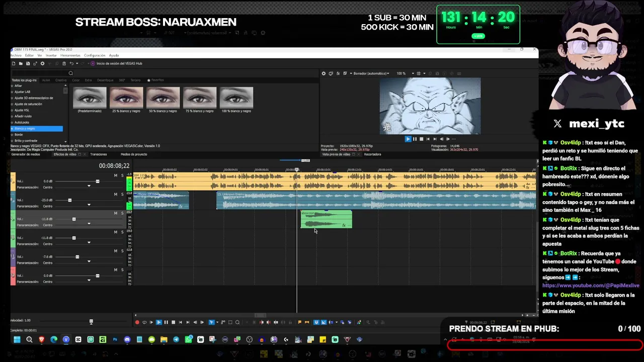Open the split screen view dropdown arrow
This screenshot has width=644, height=362.
(351, 73)
